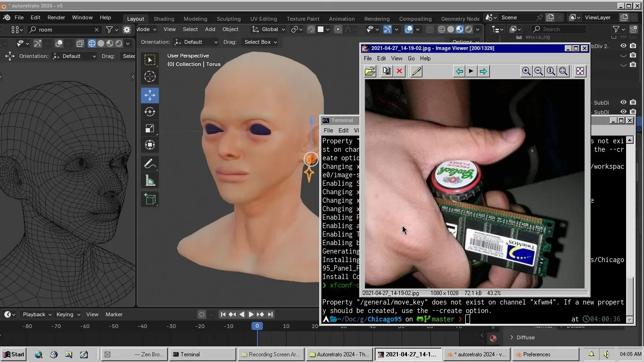This screenshot has width=644, height=362.
Task: Toggle show overlays button in right viewport header
Action: pos(409,29)
